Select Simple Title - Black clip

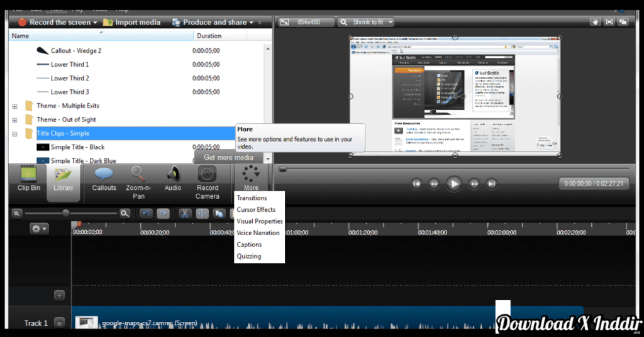[x=77, y=147]
